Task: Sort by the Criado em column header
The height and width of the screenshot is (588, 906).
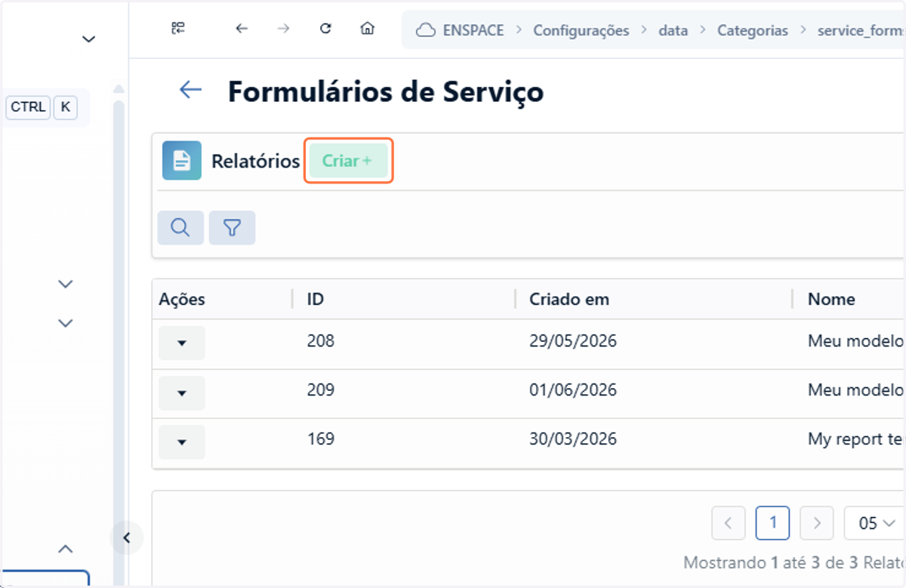Action: (569, 299)
